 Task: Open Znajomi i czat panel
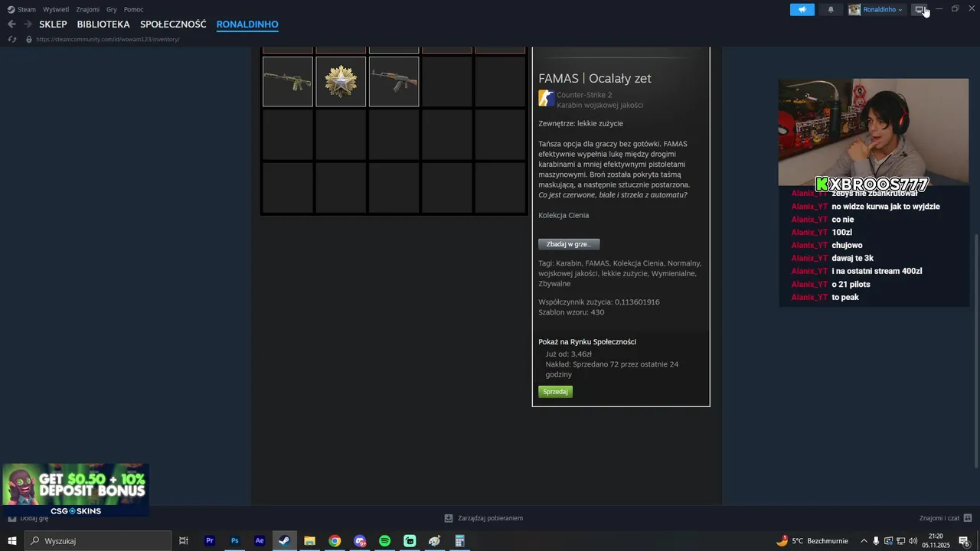point(946,518)
